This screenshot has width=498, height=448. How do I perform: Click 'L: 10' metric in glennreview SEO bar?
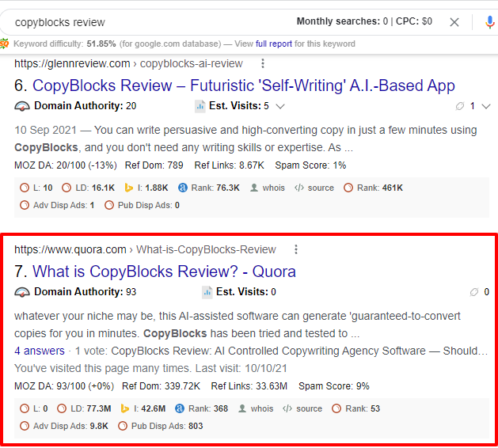coord(36,188)
